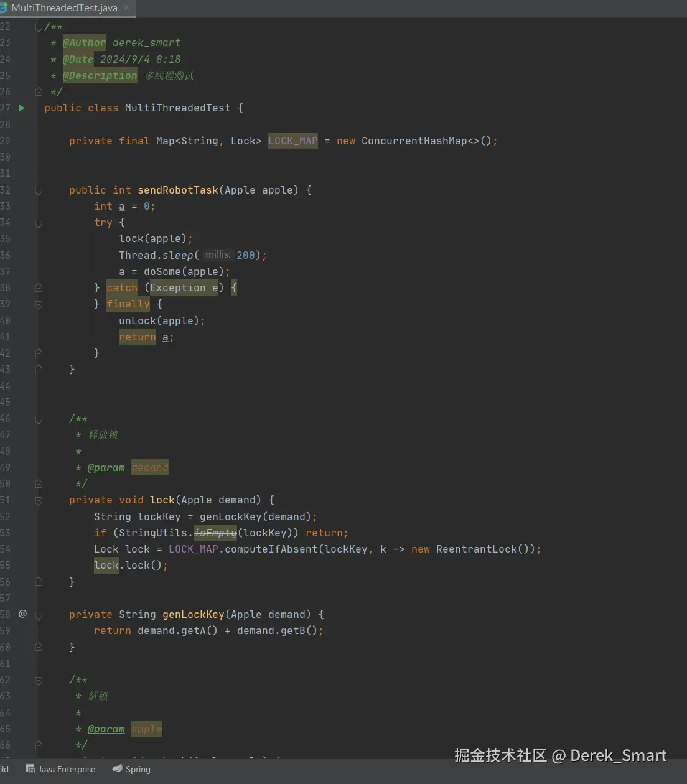This screenshot has width=687, height=784.
Task: Fold the genLockKey method at line 58
Action: 39,615
